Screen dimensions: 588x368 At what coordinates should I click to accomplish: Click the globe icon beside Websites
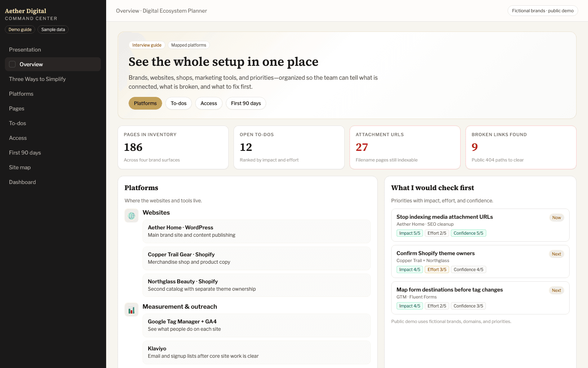(x=131, y=215)
